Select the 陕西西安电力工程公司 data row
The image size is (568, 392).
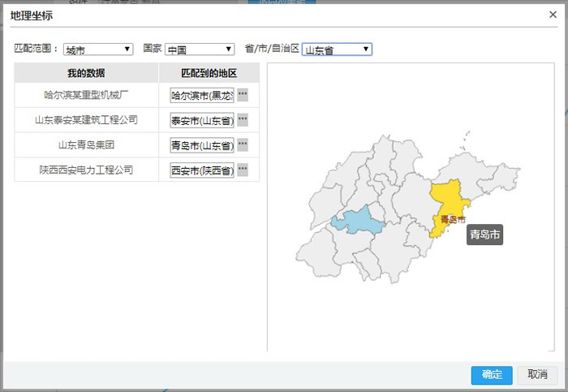(x=86, y=170)
